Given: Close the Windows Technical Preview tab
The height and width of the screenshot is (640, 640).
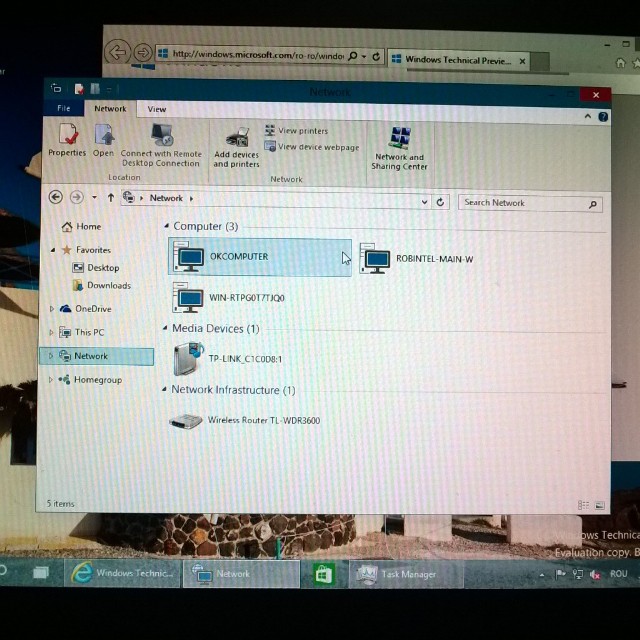Looking at the screenshot, I should point(522,61).
